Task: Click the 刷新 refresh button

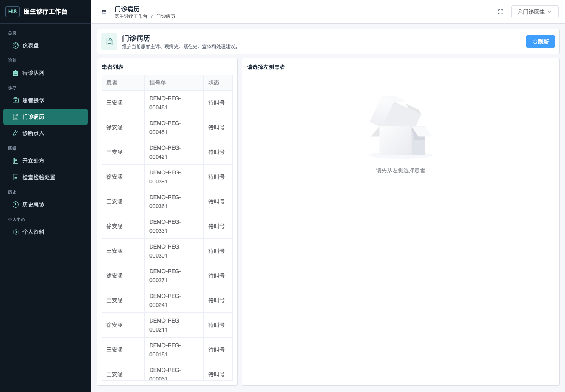Action: [541, 42]
